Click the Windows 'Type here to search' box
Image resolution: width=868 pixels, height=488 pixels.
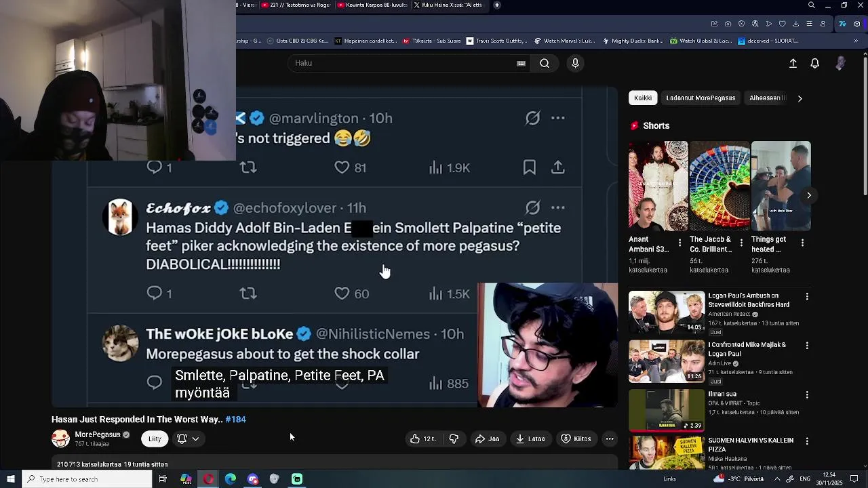pyautogui.click(x=87, y=479)
